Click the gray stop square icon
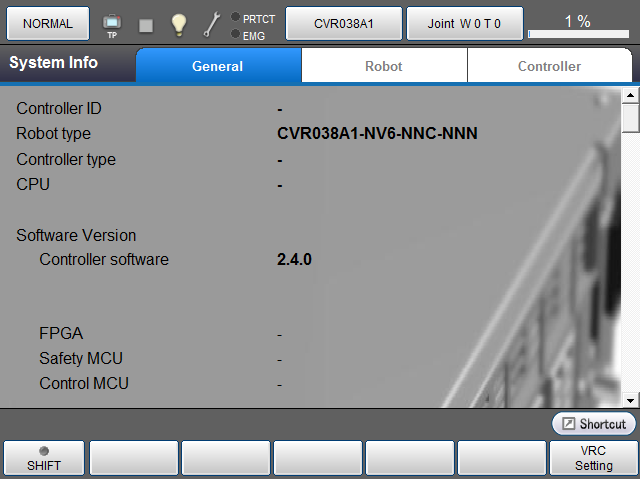This screenshot has height=479, width=640. [146, 24]
